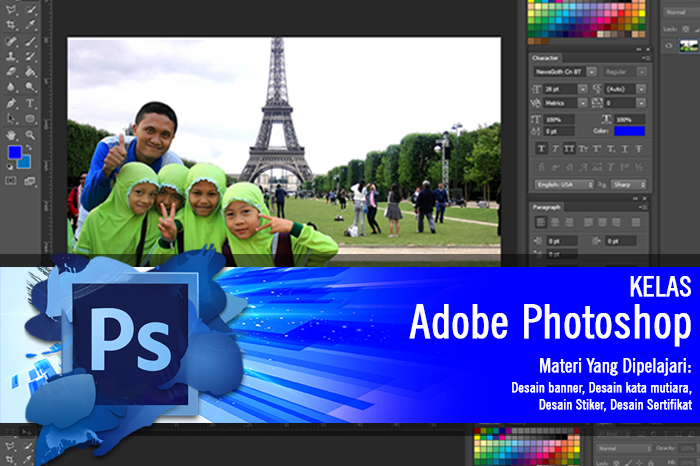Select the Dodge tool
The width and height of the screenshot is (700, 466).
point(30,87)
